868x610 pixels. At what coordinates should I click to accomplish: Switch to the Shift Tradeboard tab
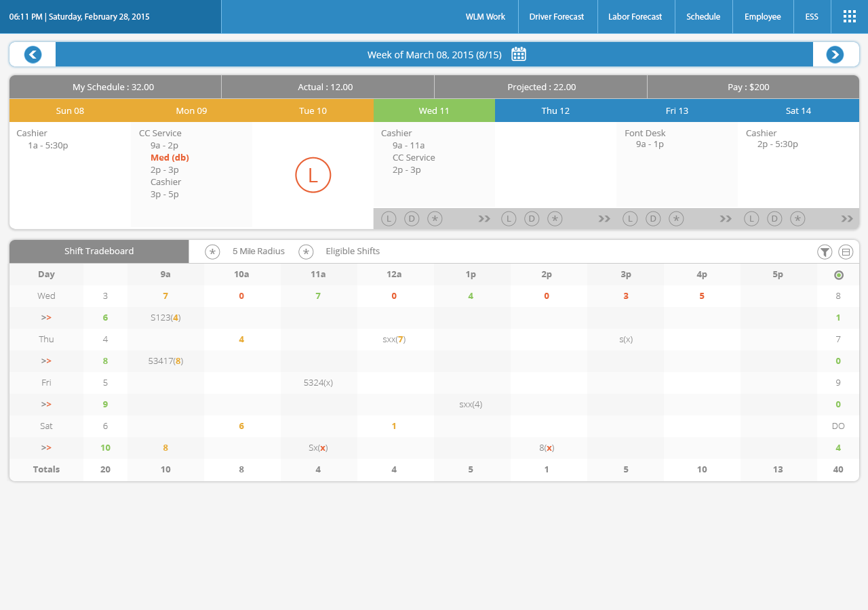tap(99, 251)
